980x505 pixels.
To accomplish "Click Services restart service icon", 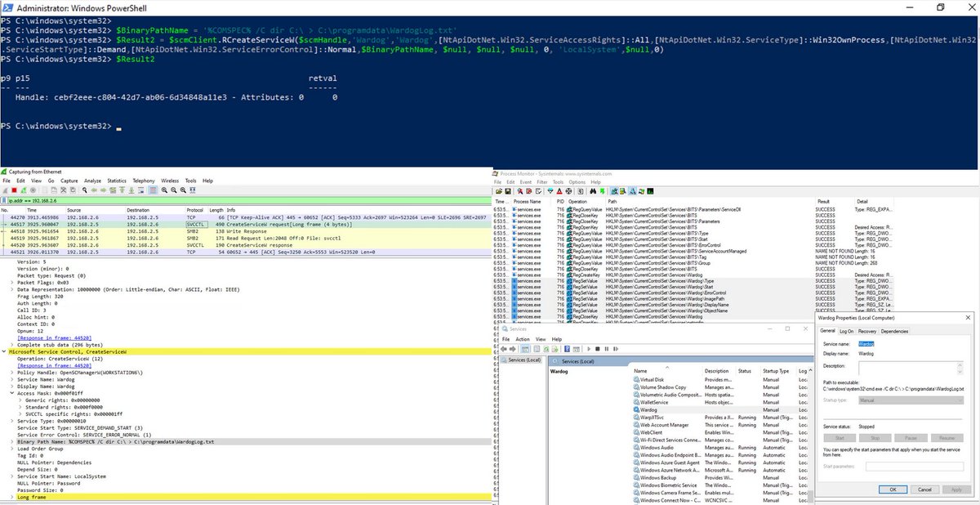I will [616, 349].
